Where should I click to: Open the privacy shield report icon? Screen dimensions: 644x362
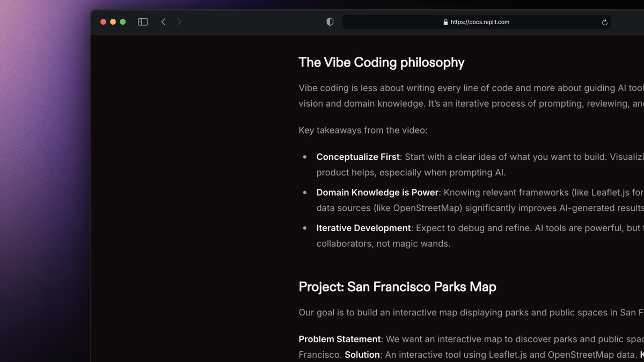pos(330,22)
